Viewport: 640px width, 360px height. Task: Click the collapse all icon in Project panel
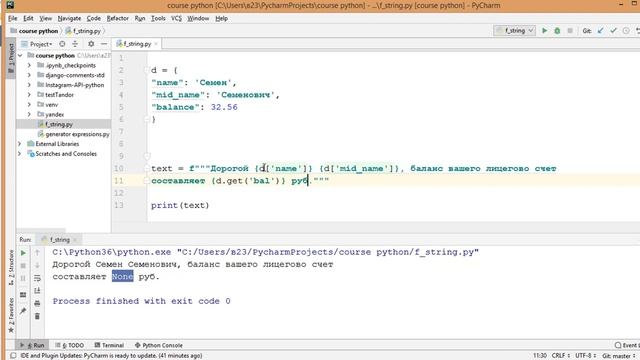(x=75, y=44)
